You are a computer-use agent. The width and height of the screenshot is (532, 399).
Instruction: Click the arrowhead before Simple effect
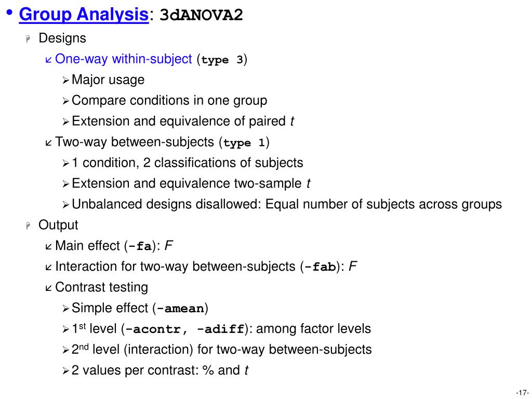coord(66,309)
